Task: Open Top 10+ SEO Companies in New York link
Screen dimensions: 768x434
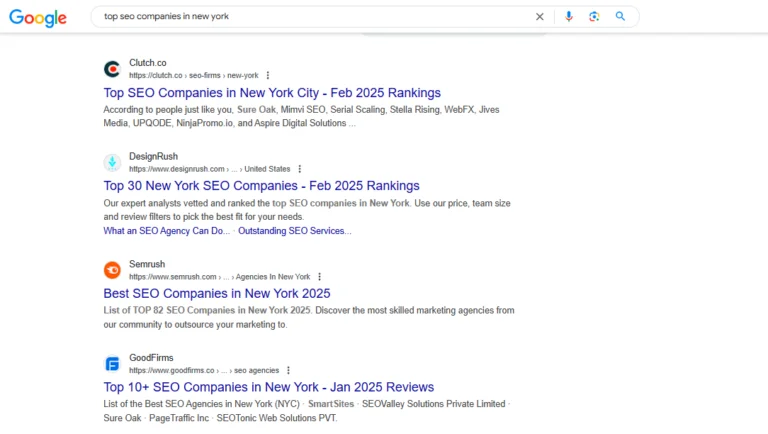Action: (269, 387)
